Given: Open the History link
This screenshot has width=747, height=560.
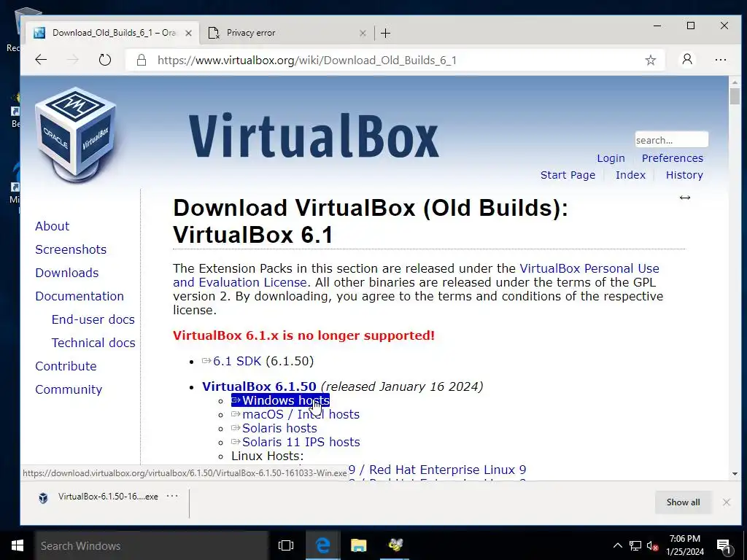Looking at the screenshot, I should pos(684,175).
